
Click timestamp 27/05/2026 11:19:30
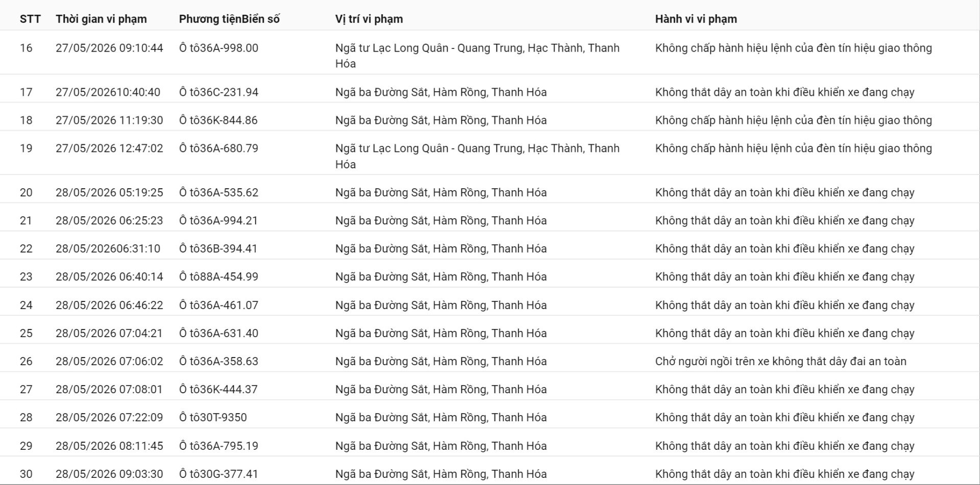point(109,120)
